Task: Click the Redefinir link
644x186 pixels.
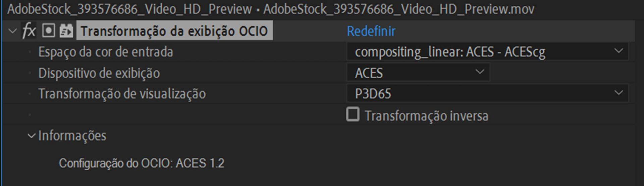Action: tap(371, 31)
